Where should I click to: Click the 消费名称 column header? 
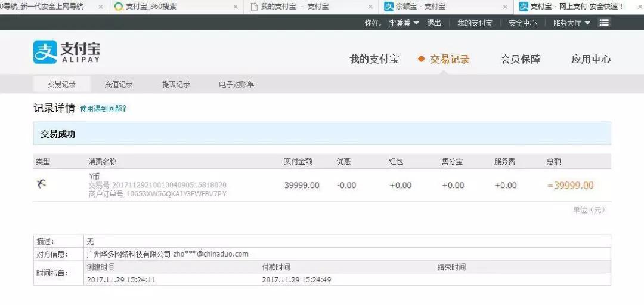[103, 162]
